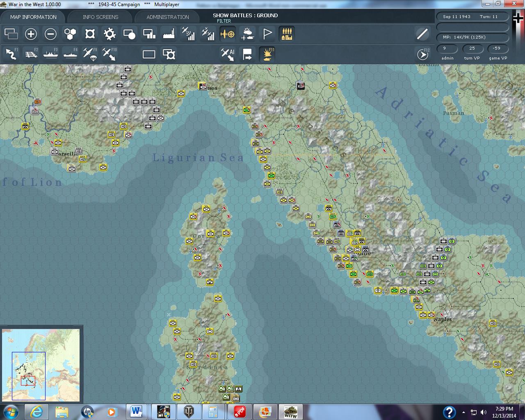Screen dimensions: 525x420
Task: Open Microsoft Word from taskbar
Action: pyautogui.click(x=137, y=412)
